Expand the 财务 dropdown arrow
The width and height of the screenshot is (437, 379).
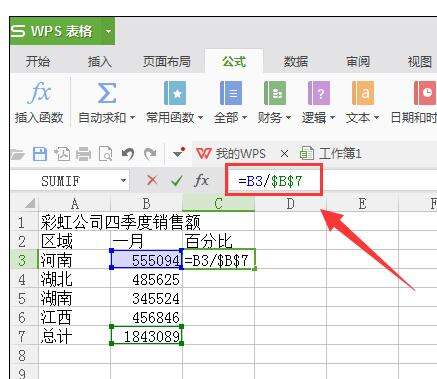coord(288,118)
